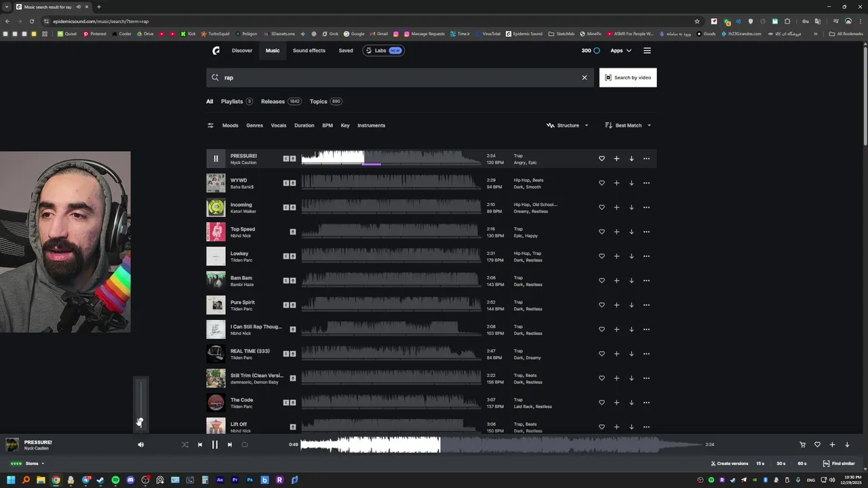
Task: Pause playback in the bottom player
Action: (x=214, y=445)
